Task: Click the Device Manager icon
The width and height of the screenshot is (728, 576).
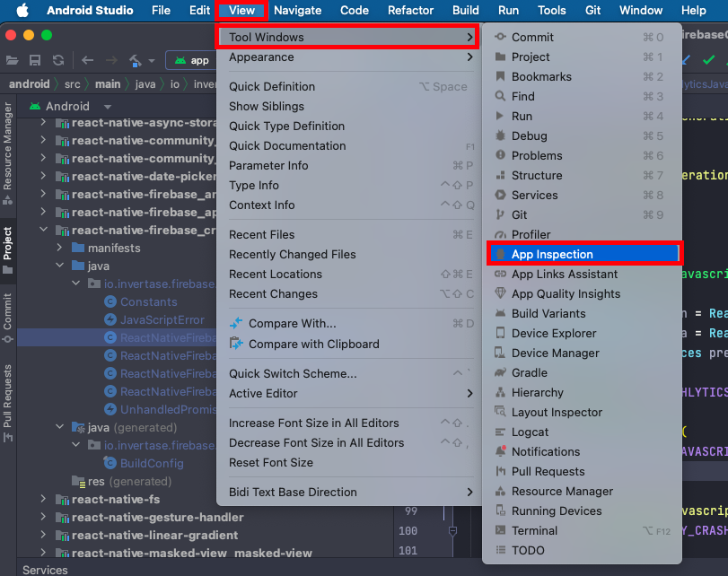Action: click(500, 353)
